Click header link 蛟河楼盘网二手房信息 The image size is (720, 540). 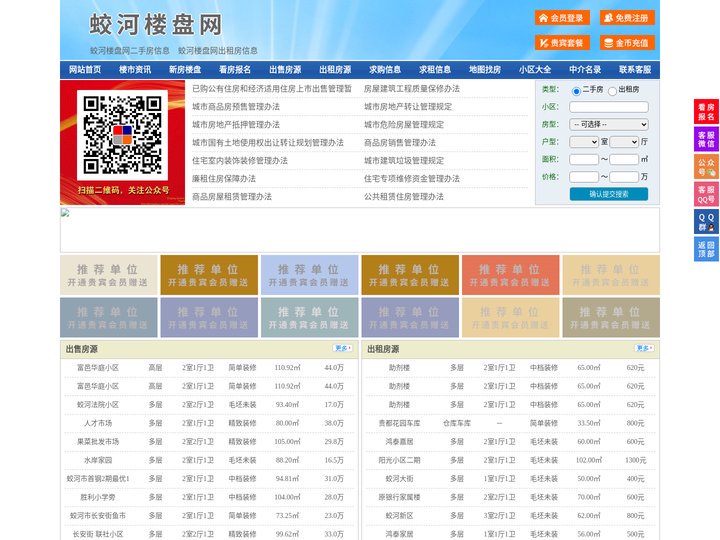(x=129, y=51)
